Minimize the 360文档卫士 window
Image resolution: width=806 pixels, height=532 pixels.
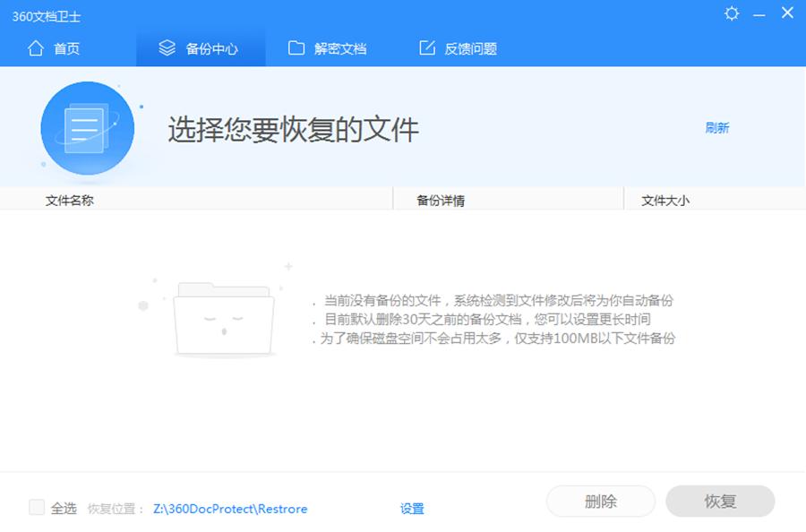point(759,13)
